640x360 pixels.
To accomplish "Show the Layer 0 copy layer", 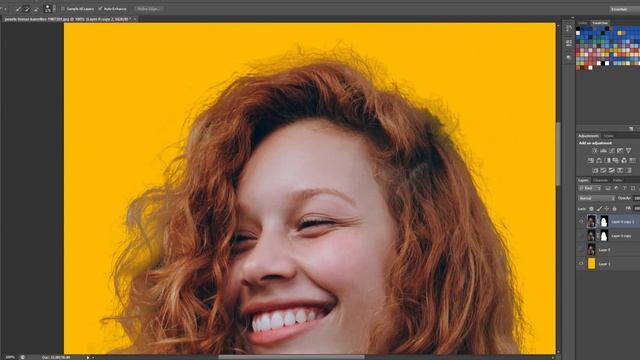I will click(x=581, y=236).
